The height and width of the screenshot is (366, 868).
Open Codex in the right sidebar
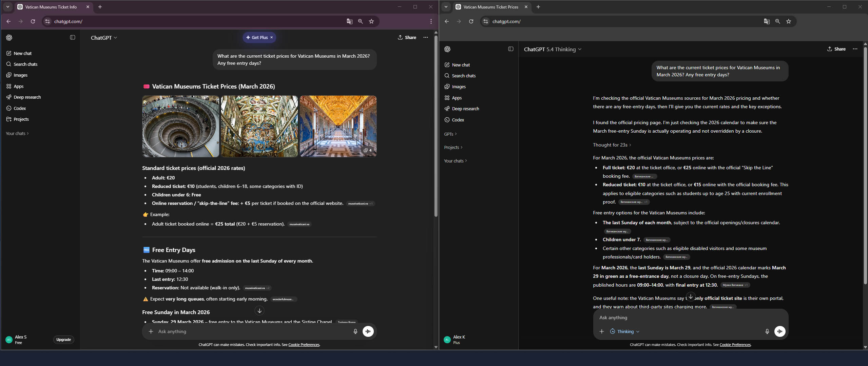(458, 120)
